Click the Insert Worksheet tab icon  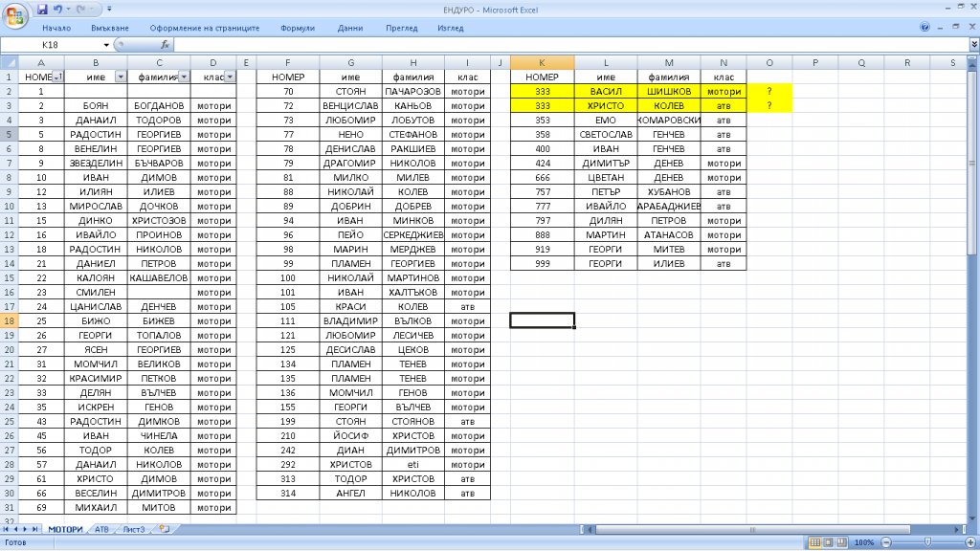pos(164,528)
